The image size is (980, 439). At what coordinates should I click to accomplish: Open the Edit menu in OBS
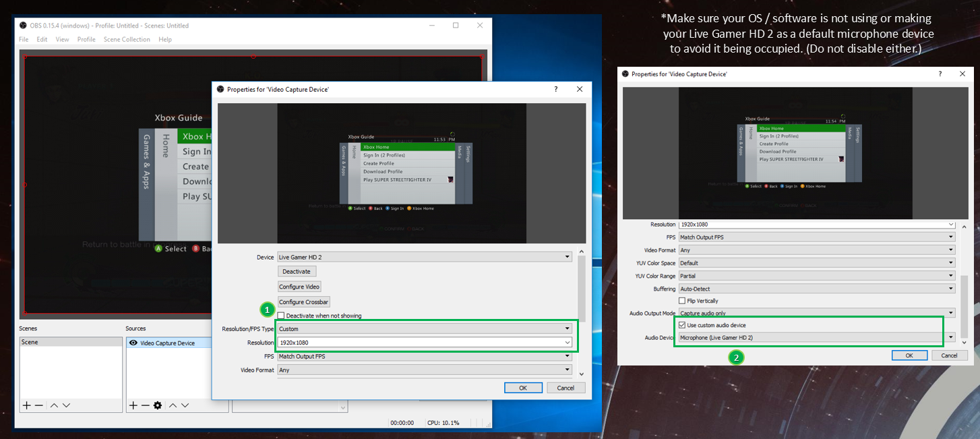(42, 39)
